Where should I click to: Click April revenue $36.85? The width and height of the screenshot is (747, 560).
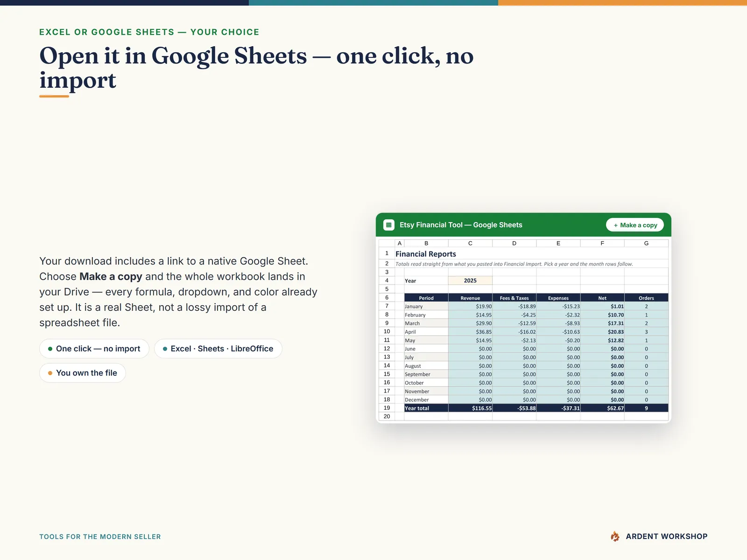tap(470, 332)
